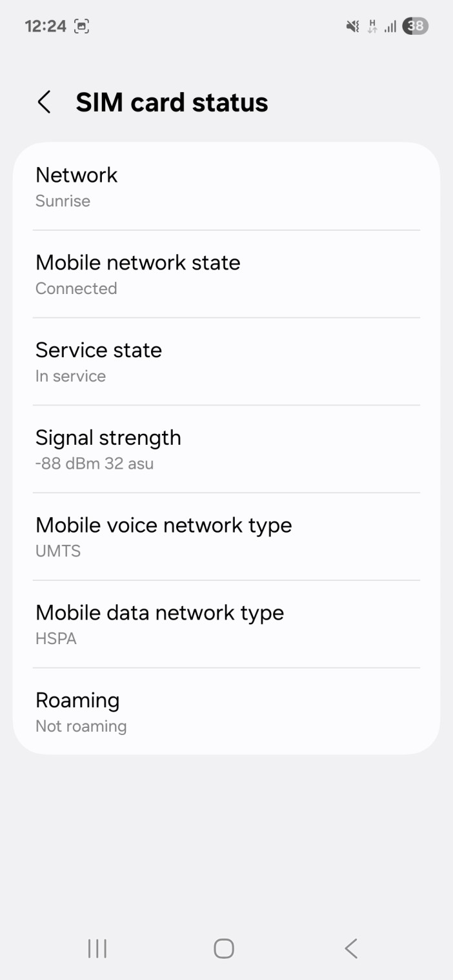Viewport: 453px width, 980px height.
Task: Tap the mute/vibrate icon in status bar
Action: [352, 26]
